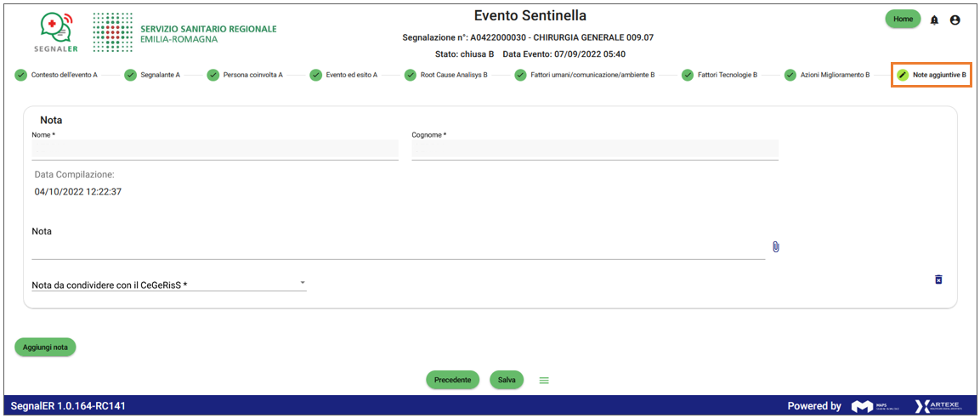The width and height of the screenshot is (980, 418).
Task: Click the paperclip attachment icon
Action: 775,246
